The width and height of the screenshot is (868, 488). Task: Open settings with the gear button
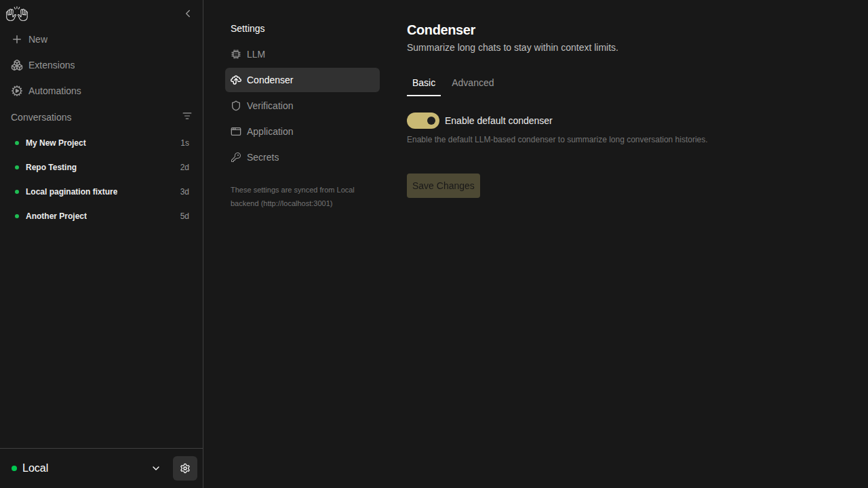tap(185, 468)
